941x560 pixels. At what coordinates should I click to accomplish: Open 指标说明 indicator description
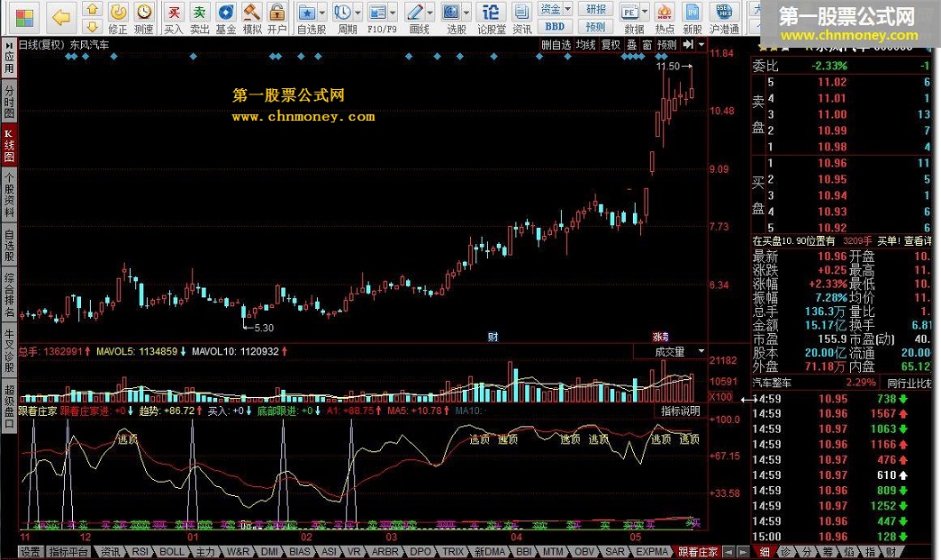click(681, 411)
